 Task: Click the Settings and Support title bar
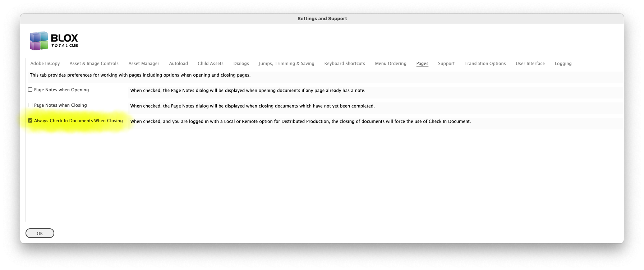click(322, 19)
